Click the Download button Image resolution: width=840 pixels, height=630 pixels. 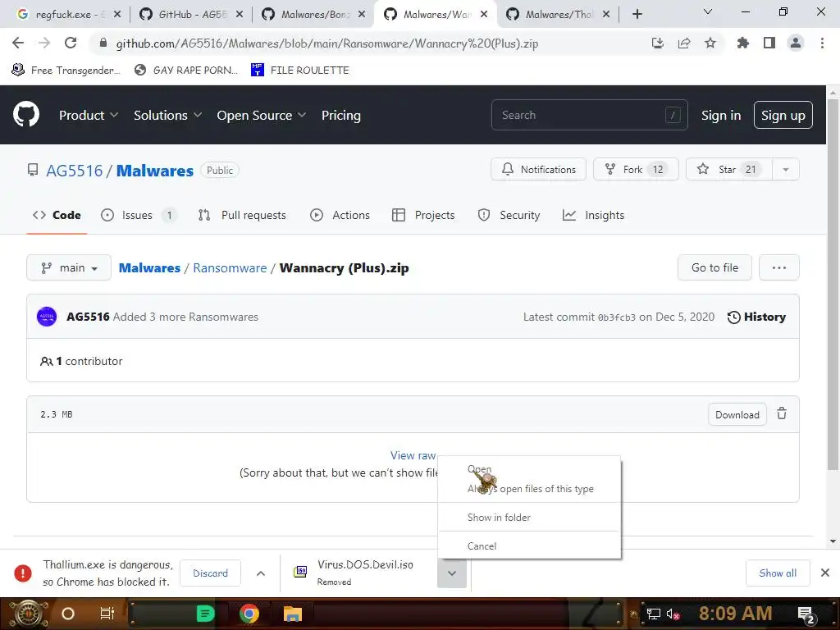(x=737, y=414)
